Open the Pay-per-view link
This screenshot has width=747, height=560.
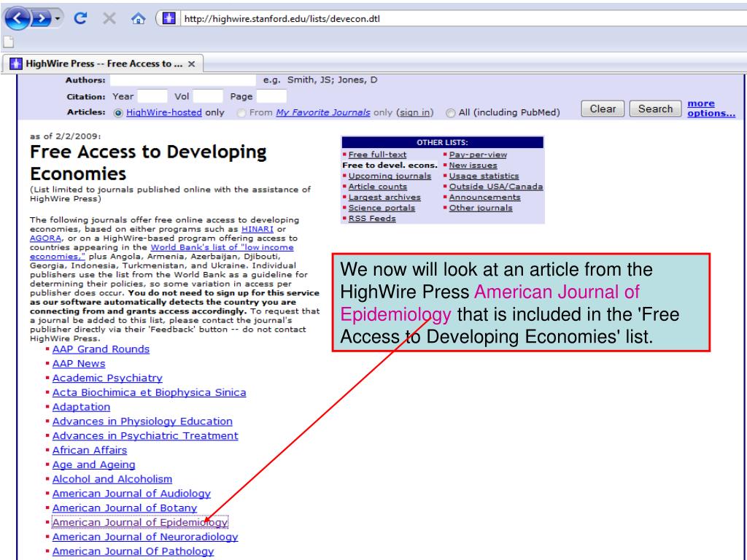tap(478, 155)
